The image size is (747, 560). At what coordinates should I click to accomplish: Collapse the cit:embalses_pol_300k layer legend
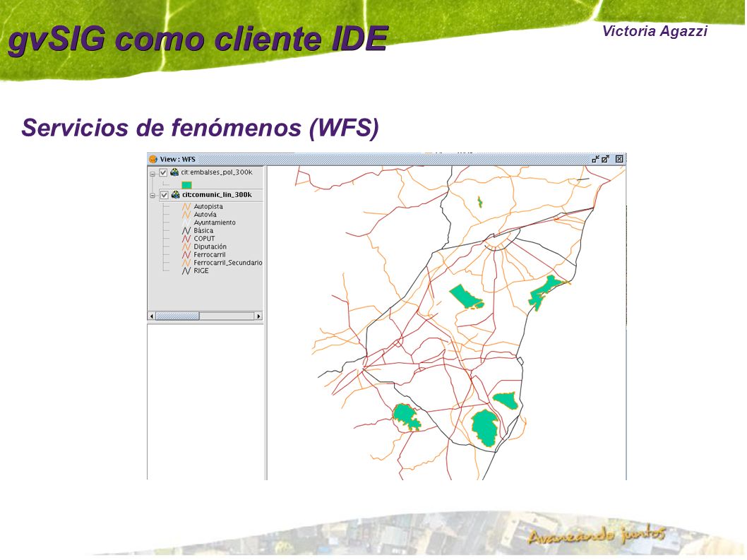point(153,174)
